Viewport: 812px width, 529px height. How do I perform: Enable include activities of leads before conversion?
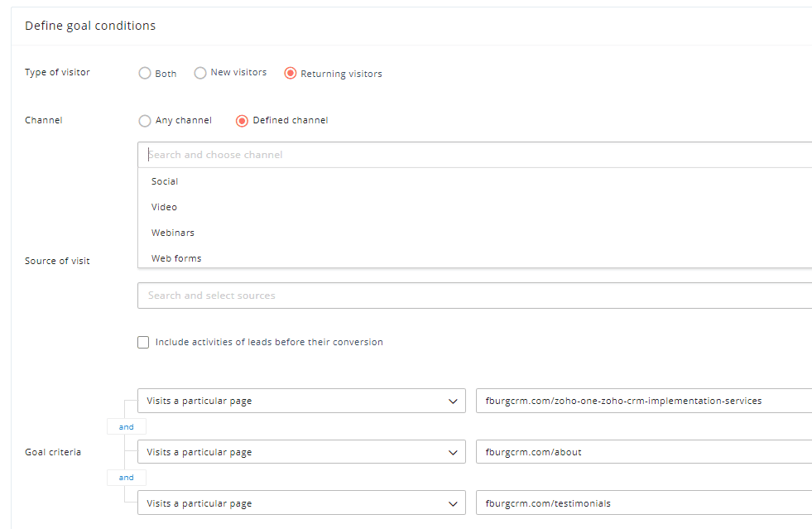point(143,342)
